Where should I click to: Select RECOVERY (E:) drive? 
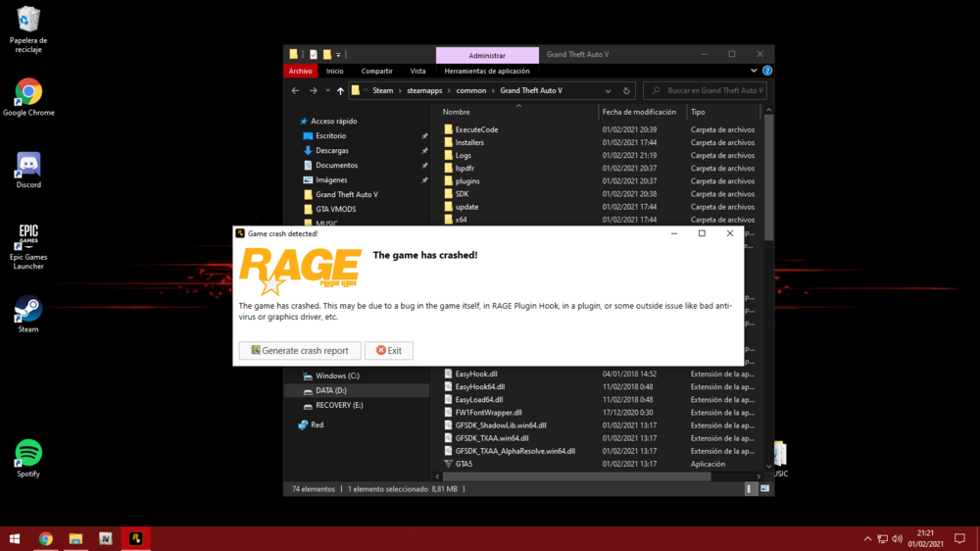(x=339, y=405)
